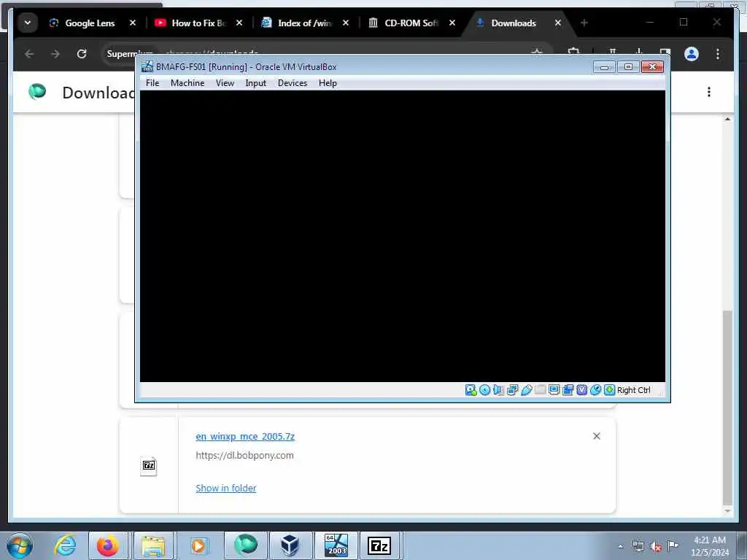
Task: Click Show in folder for en_winxp_mce_2005.7z
Action: coord(226,488)
